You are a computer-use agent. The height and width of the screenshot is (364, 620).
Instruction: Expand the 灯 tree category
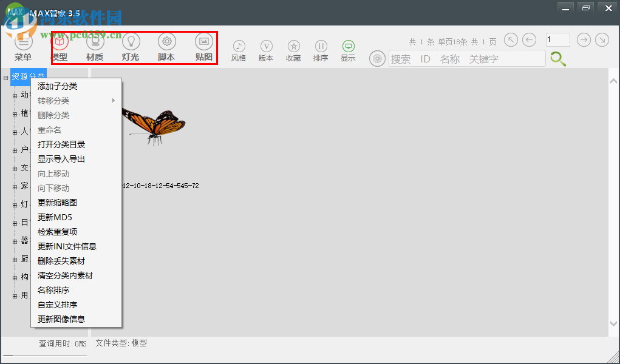click(15, 205)
